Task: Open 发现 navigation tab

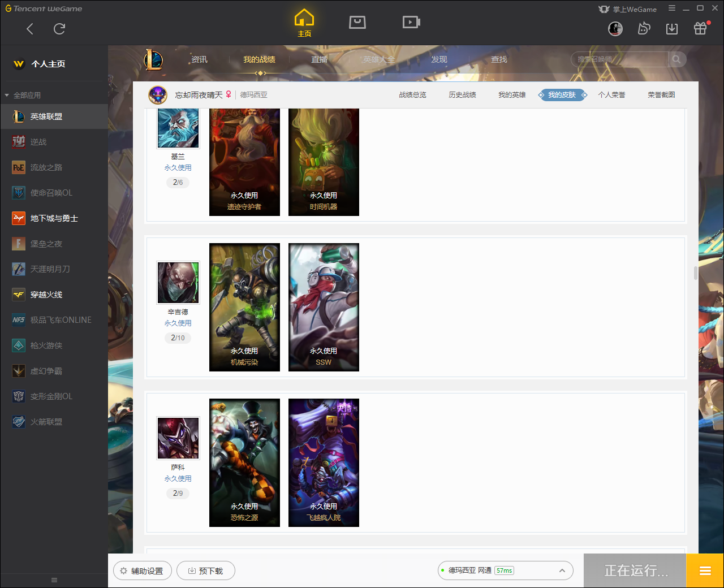Action: [439, 59]
